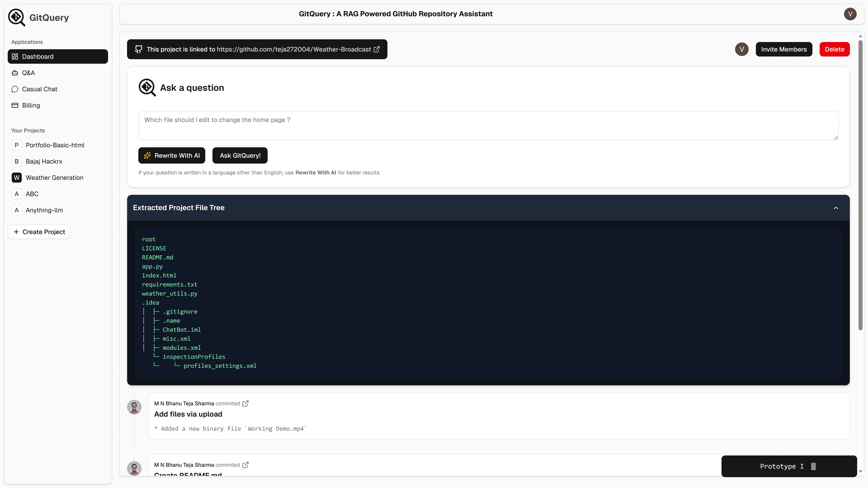The image size is (868, 488).
Task: Click Ask GitQuery! button
Action: pyautogui.click(x=240, y=155)
